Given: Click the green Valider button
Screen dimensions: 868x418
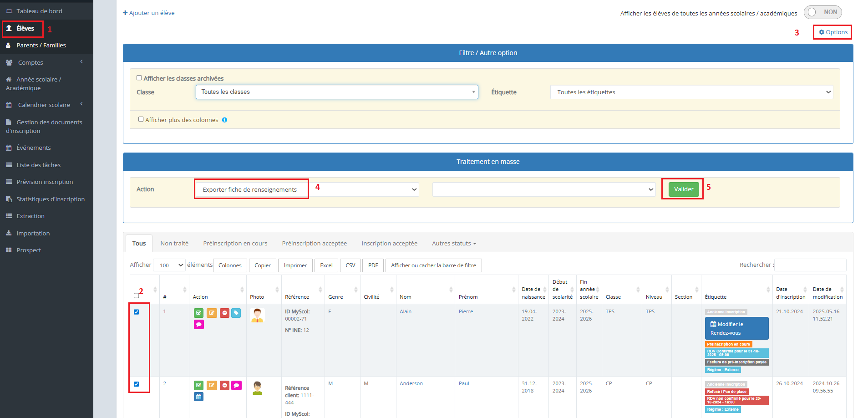Looking at the screenshot, I should click(x=683, y=189).
